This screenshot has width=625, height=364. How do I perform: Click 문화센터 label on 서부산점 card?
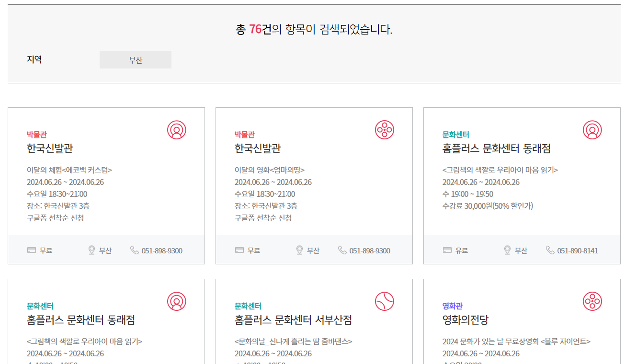tap(248, 306)
